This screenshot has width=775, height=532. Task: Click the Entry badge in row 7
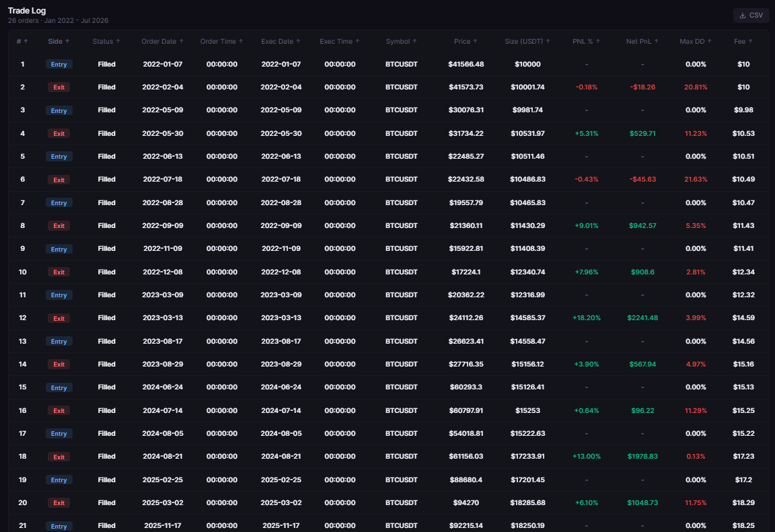point(59,202)
